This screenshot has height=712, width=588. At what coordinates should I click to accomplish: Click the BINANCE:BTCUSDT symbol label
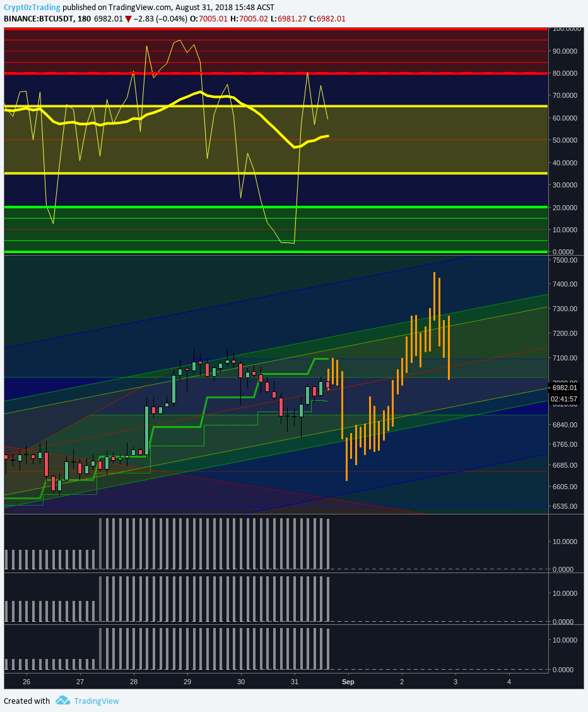[x=39, y=18]
